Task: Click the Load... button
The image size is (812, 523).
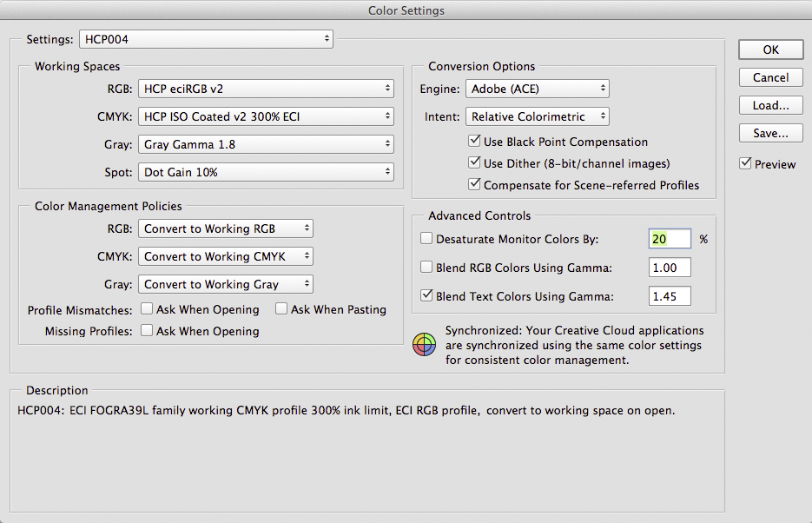Action: (771, 105)
